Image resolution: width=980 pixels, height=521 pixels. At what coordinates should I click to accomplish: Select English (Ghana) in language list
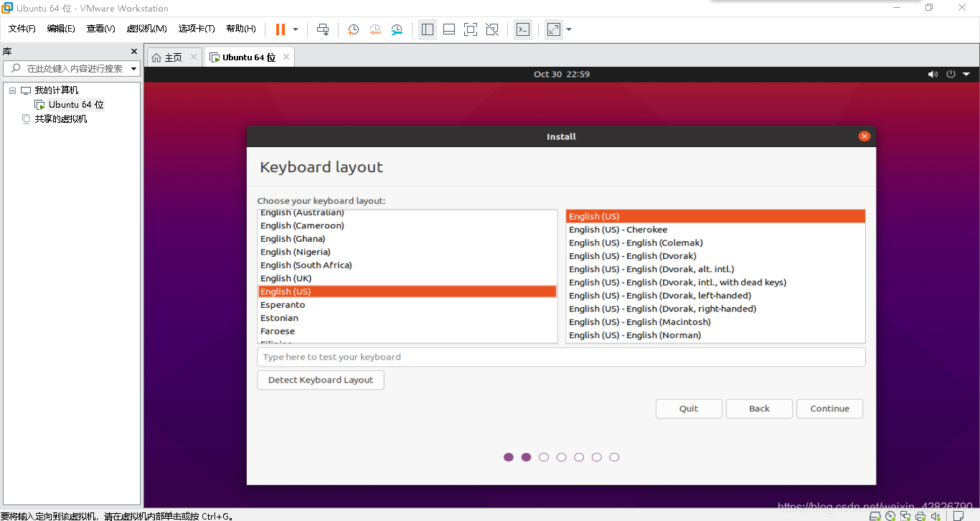[407, 239]
